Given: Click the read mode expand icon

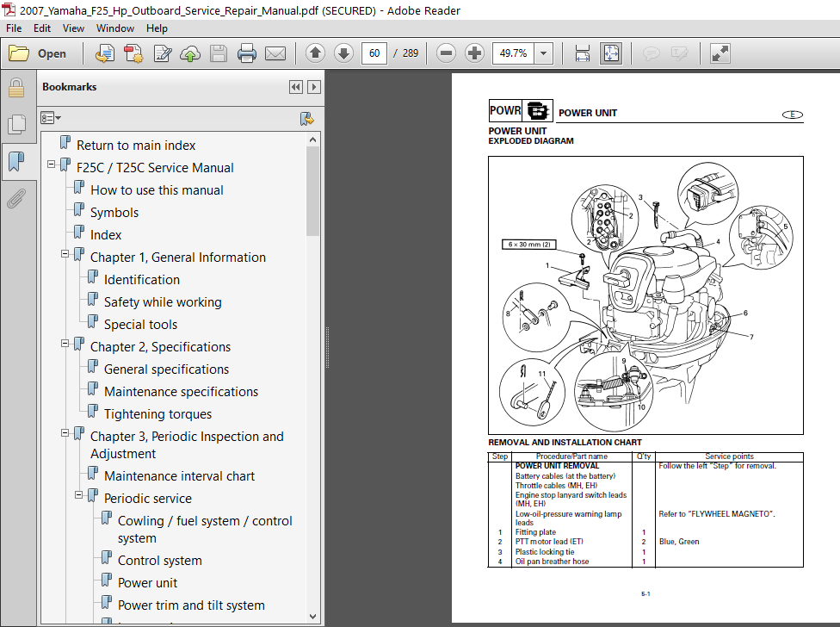Looking at the screenshot, I should (720, 53).
